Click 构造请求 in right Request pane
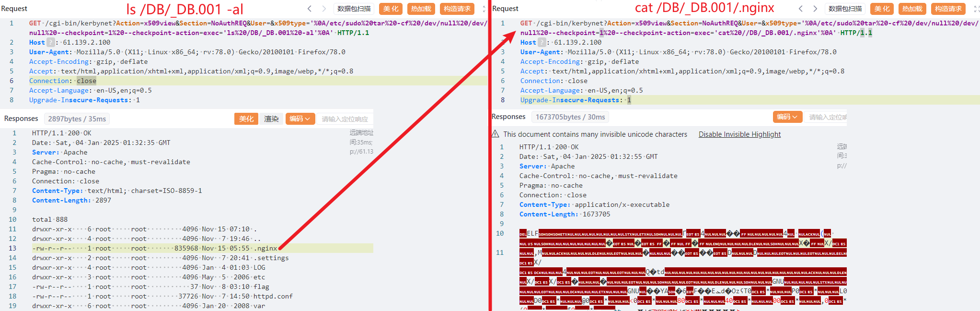 pos(948,9)
